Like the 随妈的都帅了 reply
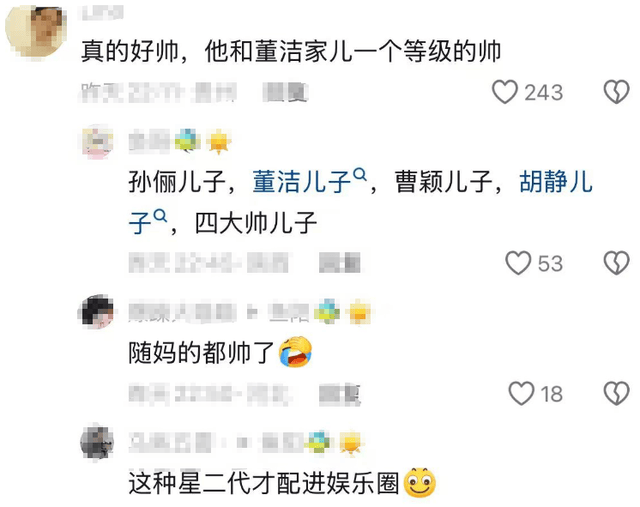The height and width of the screenshot is (507, 640). coord(521,394)
